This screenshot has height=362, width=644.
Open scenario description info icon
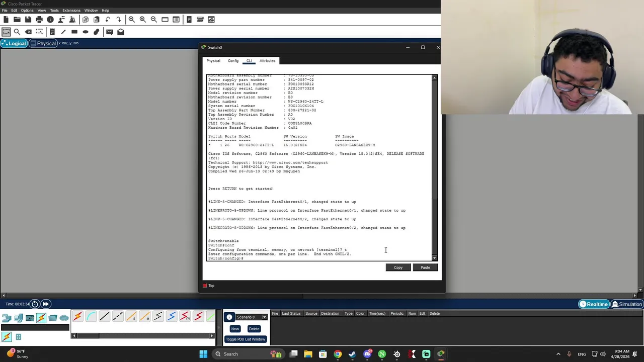[229, 317]
